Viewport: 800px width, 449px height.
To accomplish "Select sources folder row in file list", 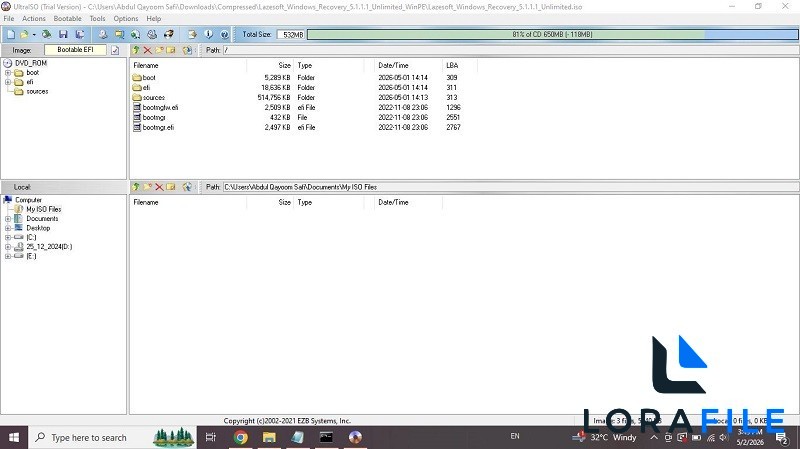I will click(153, 97).
